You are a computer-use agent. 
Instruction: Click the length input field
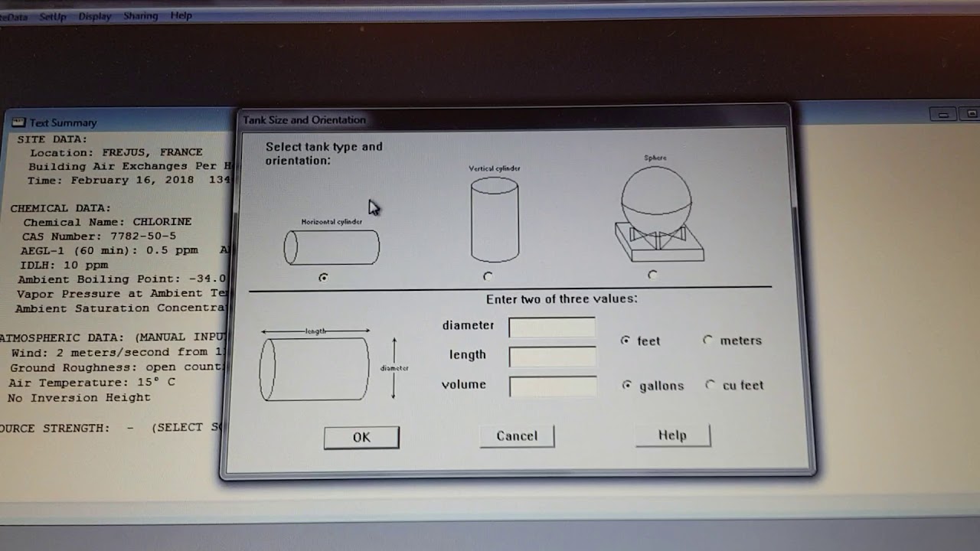(x=552, y=356)
